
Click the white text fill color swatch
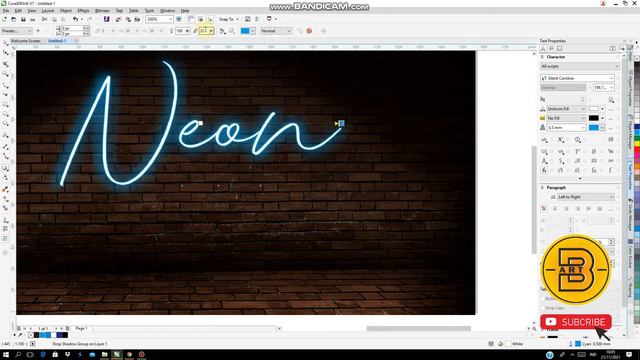[594, 109]
